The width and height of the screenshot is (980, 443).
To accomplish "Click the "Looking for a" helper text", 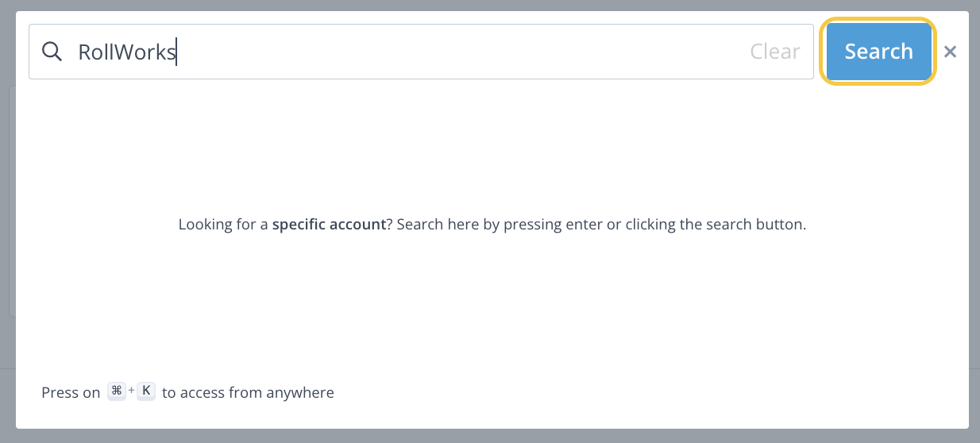I will [223, 225].
